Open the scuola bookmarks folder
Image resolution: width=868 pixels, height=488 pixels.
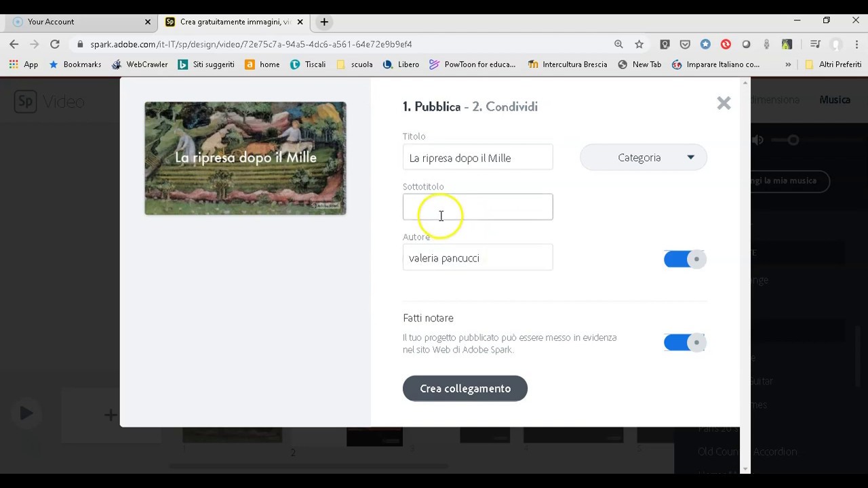[355, 64]
